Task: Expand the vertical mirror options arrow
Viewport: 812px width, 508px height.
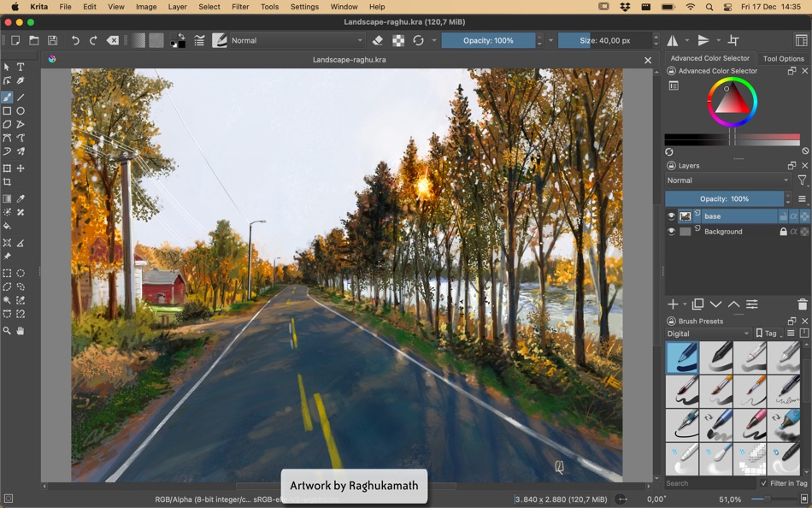Action: coord(718,40)
